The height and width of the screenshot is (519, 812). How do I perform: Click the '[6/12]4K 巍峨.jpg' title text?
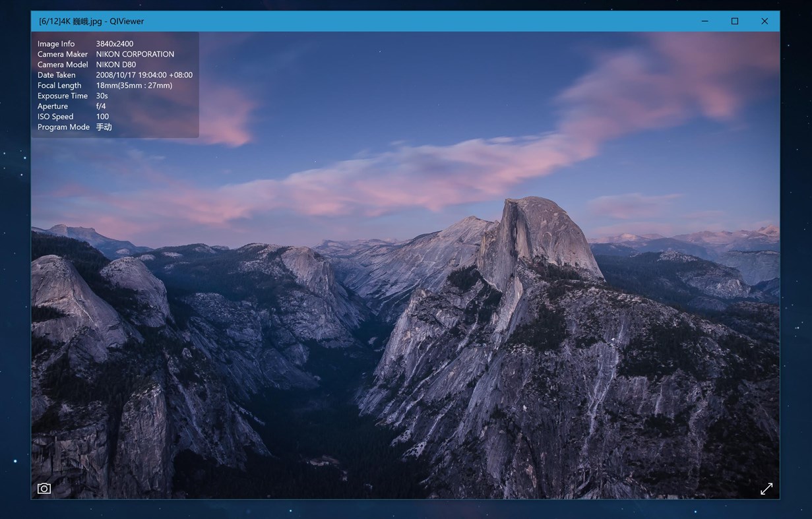pyautogui.click(x=92, y=21)
